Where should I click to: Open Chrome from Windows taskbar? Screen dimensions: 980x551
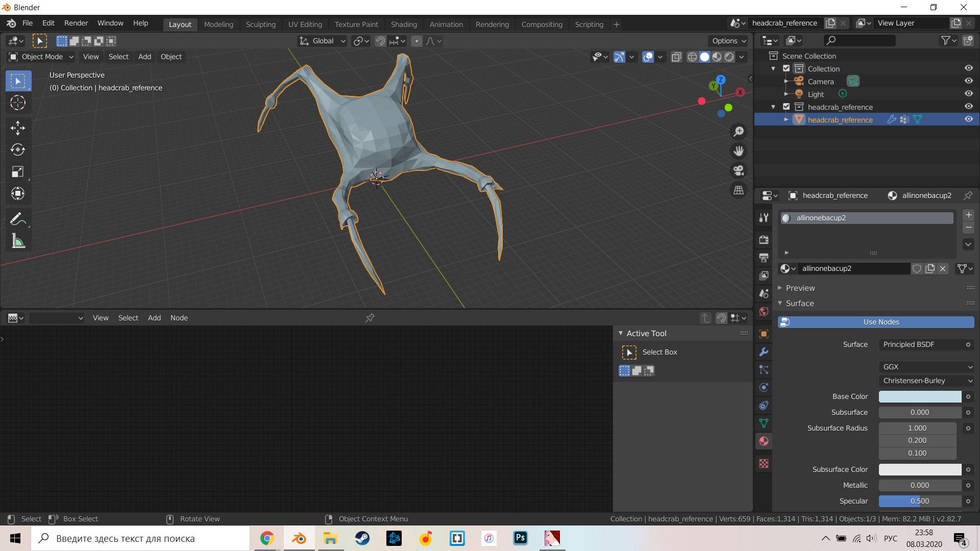tap(266, 538)
